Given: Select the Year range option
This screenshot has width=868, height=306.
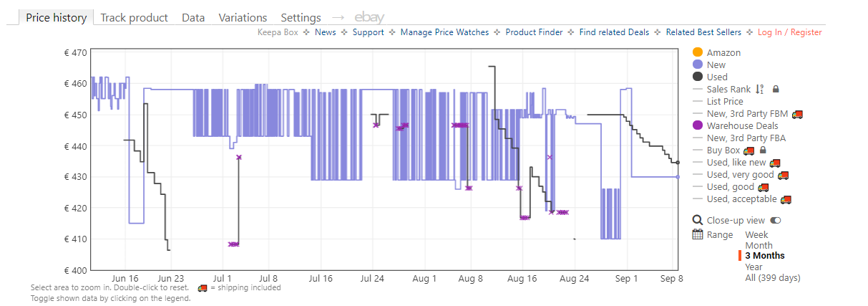Looking at the screenshot, I should 754,267.
